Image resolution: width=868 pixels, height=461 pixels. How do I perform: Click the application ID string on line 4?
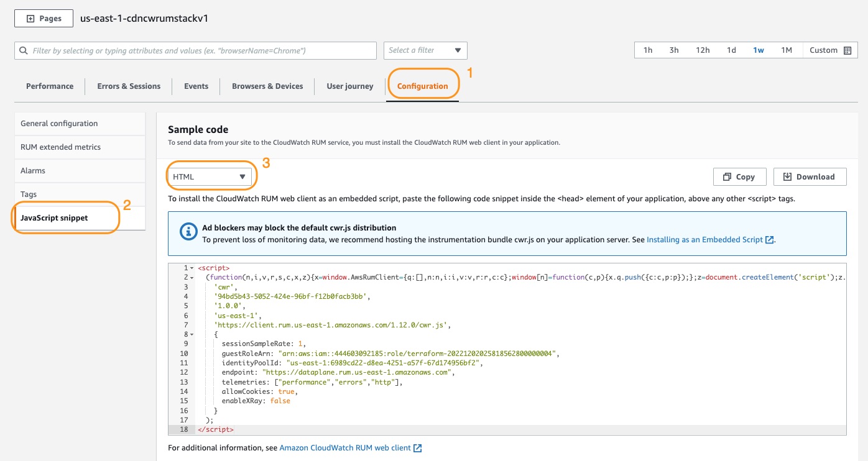(x=292, y=296)
